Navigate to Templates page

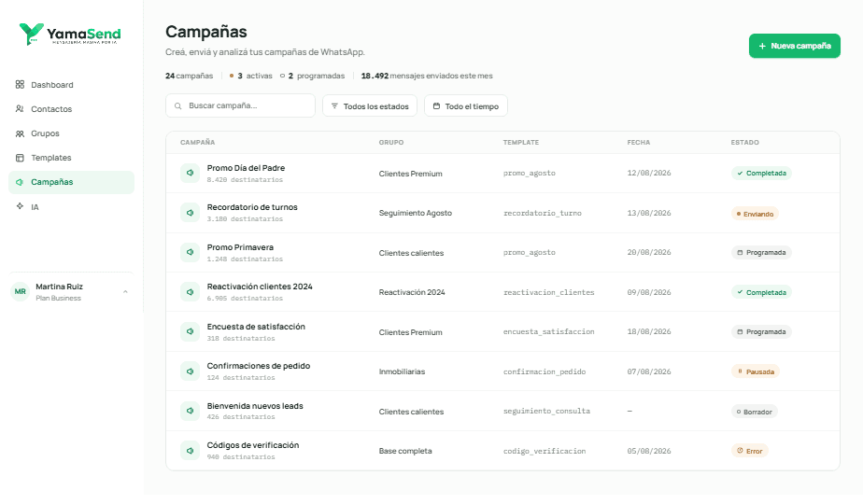pyautogui.click(x=71, y=158)
